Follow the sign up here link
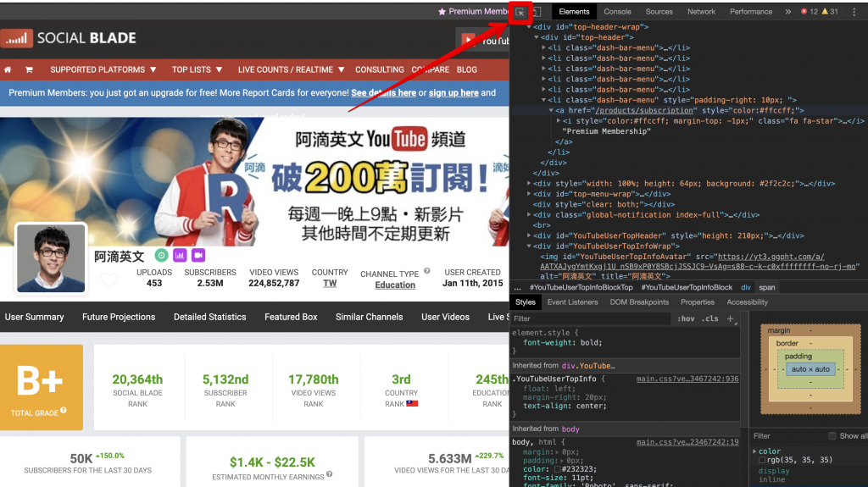The width and height of the screenshot is (868, 487). [453, 93]
